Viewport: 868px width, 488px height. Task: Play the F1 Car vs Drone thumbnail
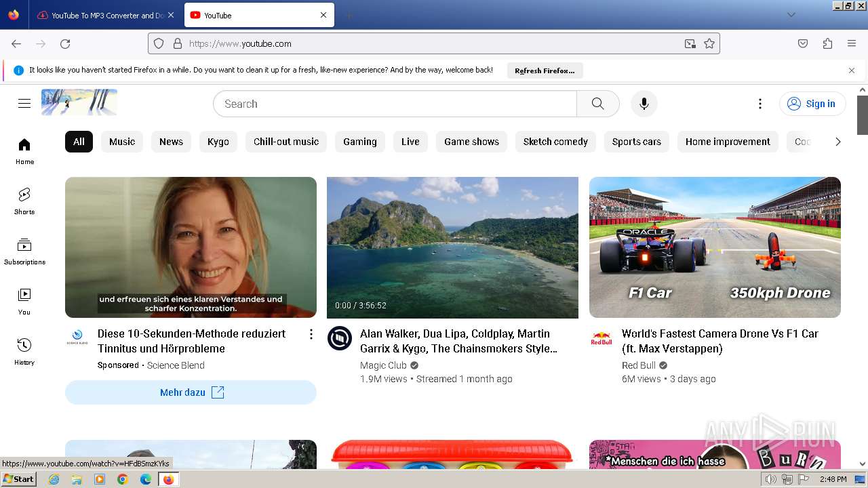(x=715, y=247)
